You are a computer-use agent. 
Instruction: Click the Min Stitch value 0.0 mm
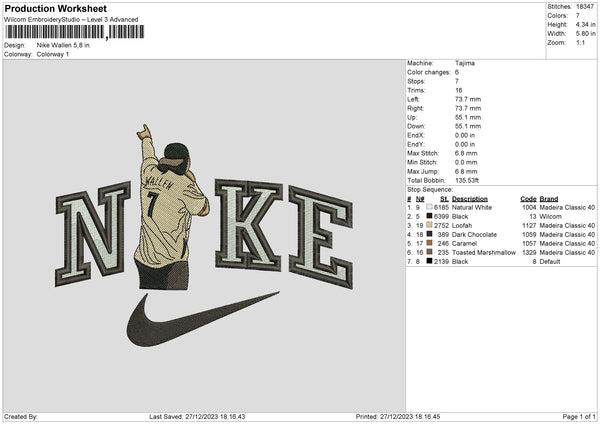[x=466, y=162]
